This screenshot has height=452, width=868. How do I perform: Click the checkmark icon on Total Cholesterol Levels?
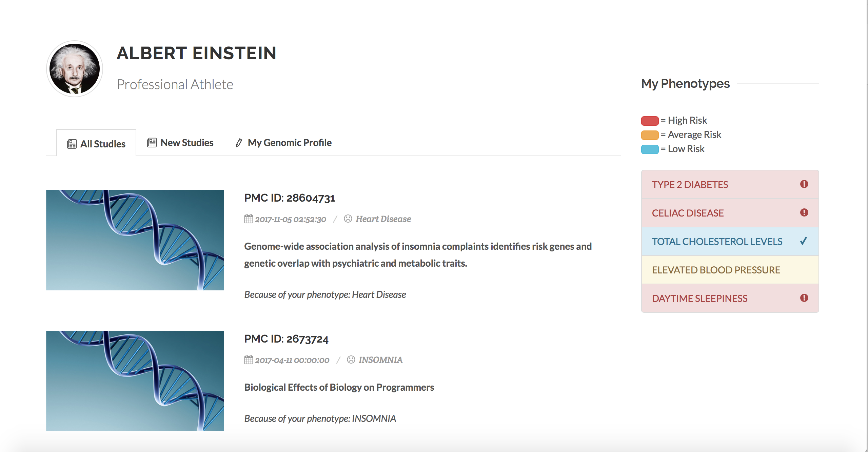pos(803,241)
